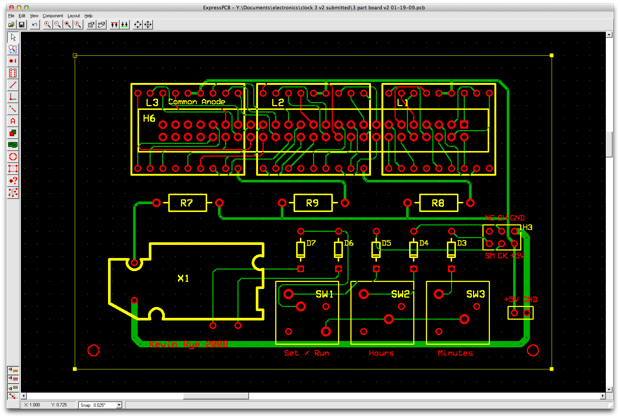
Task: Click the second magnifier zoom icon
Action: (58, 25)
